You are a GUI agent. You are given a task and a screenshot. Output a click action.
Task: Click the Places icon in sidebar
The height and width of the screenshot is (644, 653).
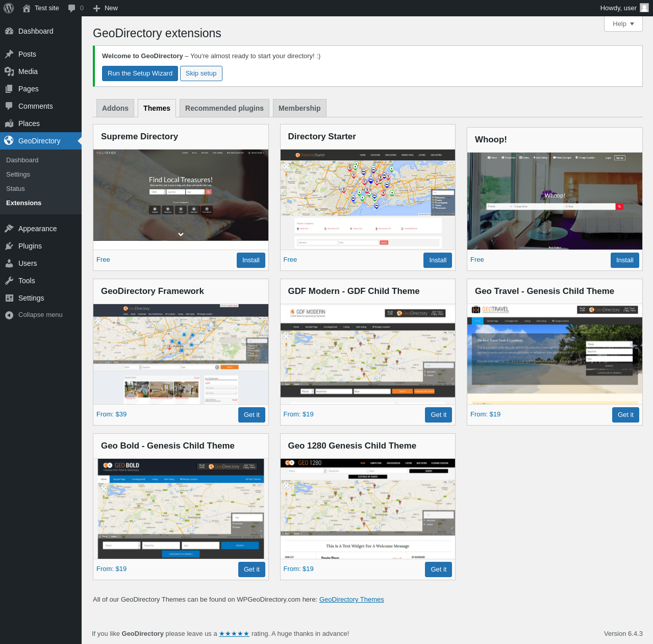pyautogui.click(x=9, y=123)
